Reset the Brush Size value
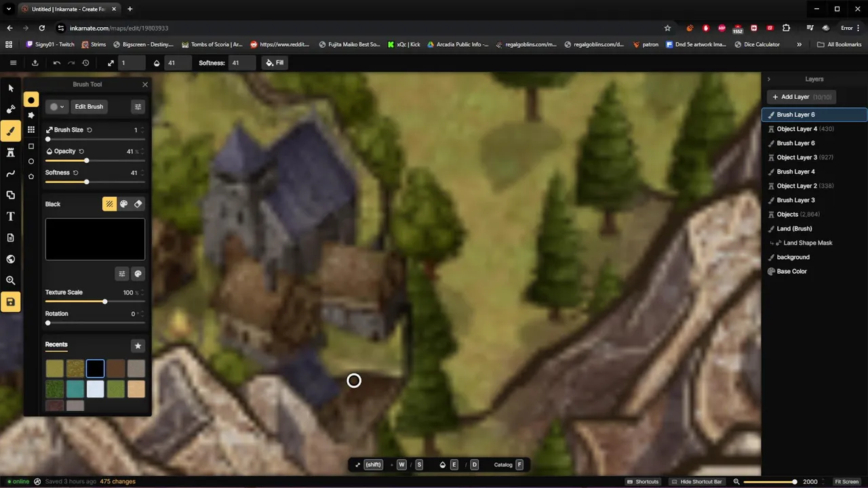868x488 pixels. pos(90,130)
